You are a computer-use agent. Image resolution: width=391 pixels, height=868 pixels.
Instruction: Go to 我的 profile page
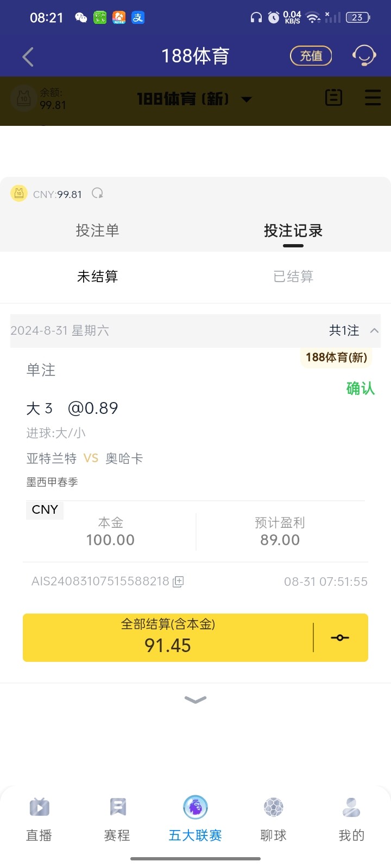click(351, 819)
